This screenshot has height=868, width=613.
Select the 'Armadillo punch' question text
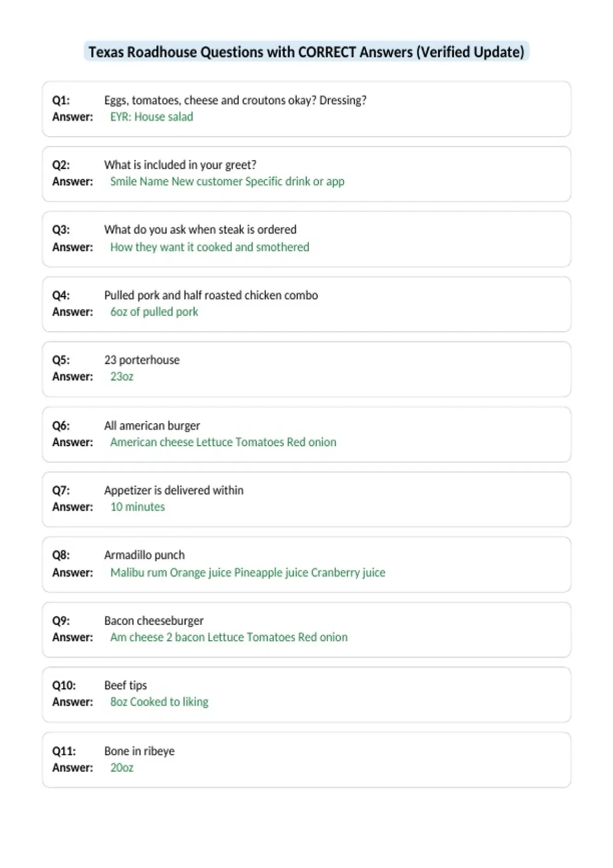145,555
